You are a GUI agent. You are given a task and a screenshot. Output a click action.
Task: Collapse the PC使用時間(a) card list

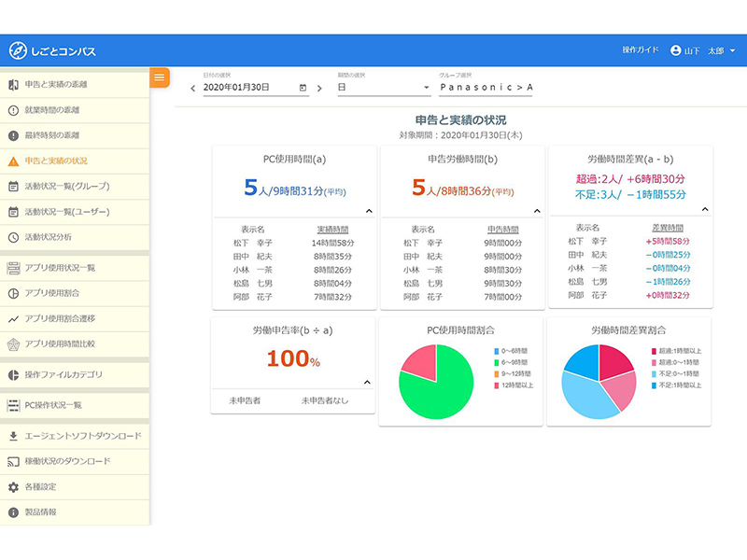point(369,211)
